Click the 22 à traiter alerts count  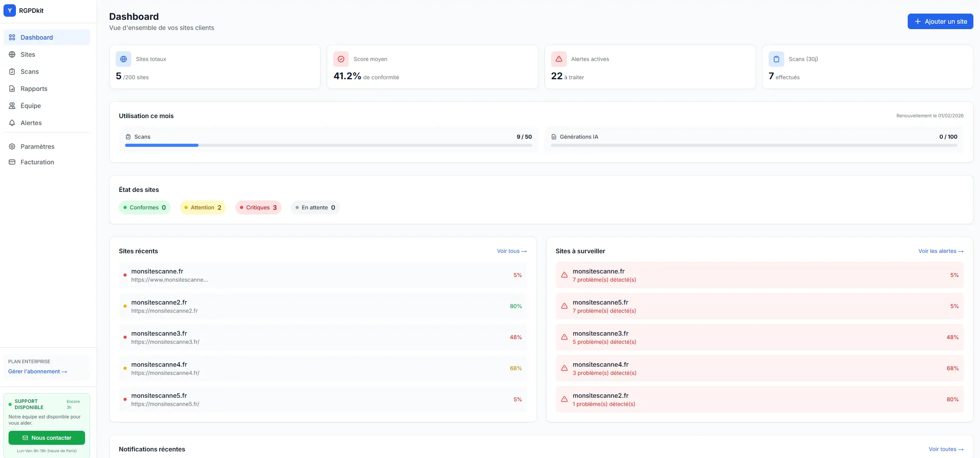567,76
